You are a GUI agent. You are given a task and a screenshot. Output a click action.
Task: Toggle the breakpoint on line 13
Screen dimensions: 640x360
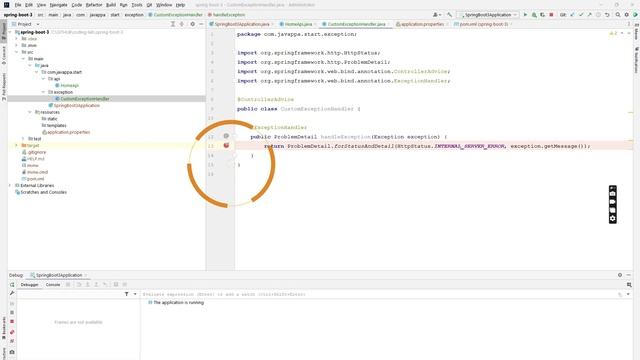coord(226,145)
